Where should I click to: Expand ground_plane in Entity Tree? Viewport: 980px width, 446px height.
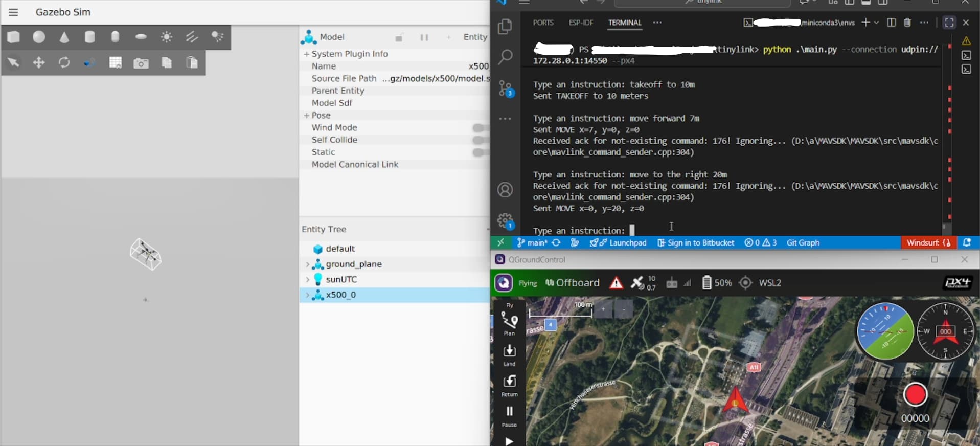(307, 264)
